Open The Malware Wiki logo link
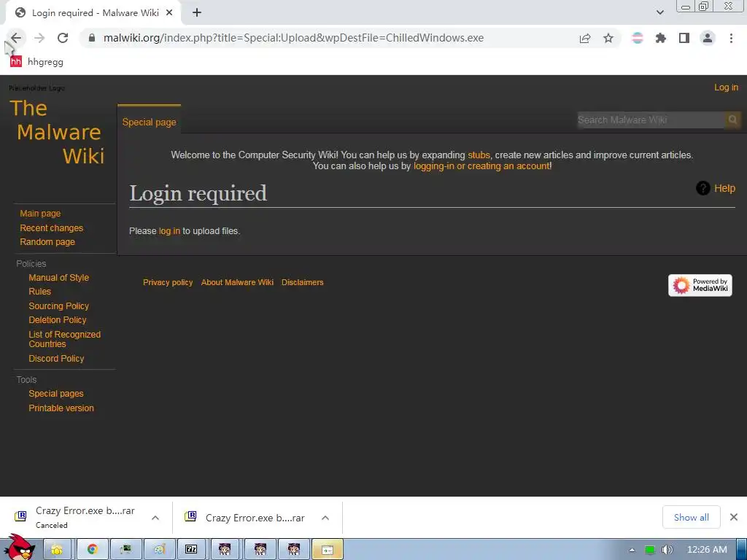 pyautogui.click(x=57, y=132)
